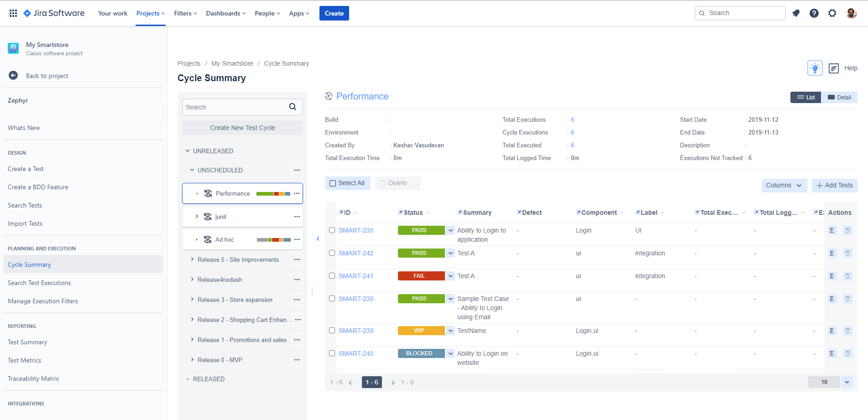Delete execution SMART-230 trash icon
Image resolution: width=868 pixels, height=420 pixels.
(x=848, y=299)
